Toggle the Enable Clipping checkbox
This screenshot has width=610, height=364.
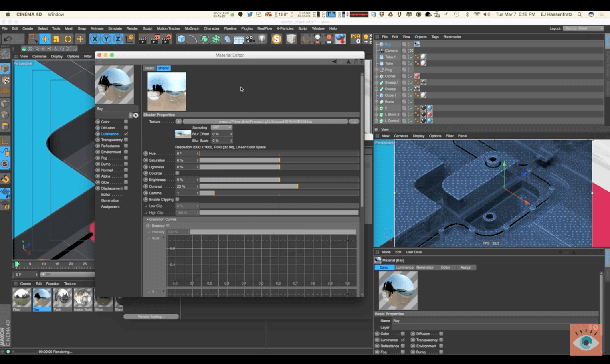[x=177, y=199]
